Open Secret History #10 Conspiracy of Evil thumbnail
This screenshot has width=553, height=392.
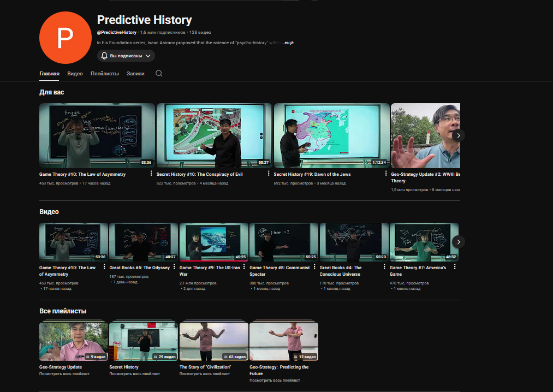click(x=215, y=135)
